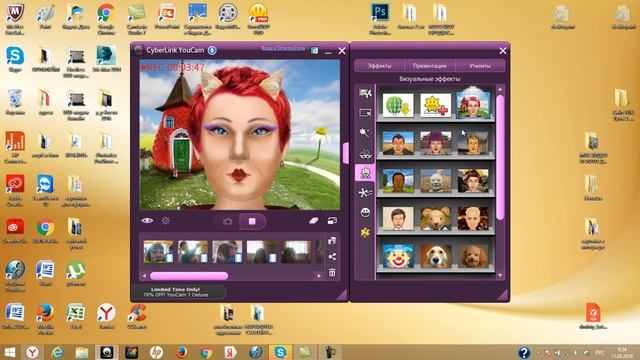Image resolution: width=640 pixels, height=360 pixels.
Task: Toggle the eye preview enhancement icon
Action: coord(147,221)
